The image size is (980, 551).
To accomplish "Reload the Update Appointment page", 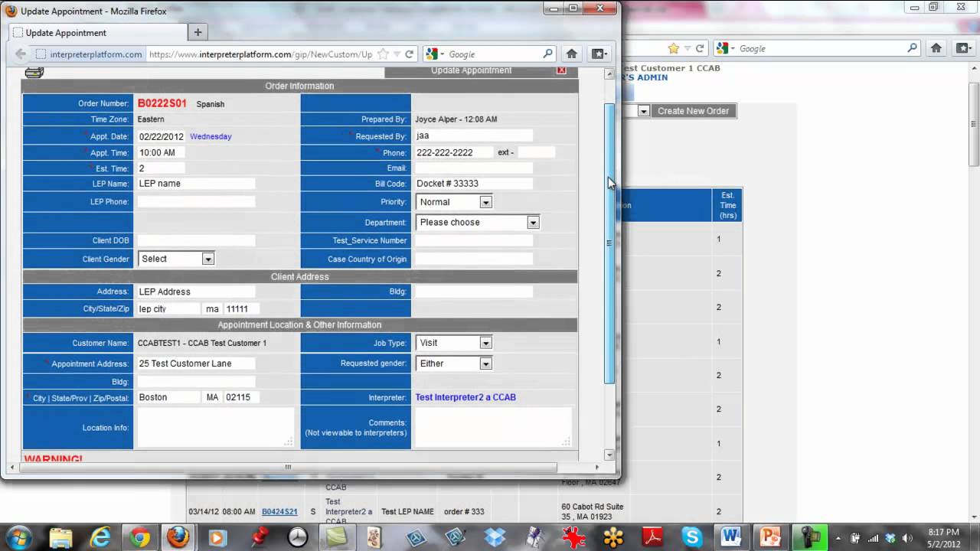I will pos(410,54).
